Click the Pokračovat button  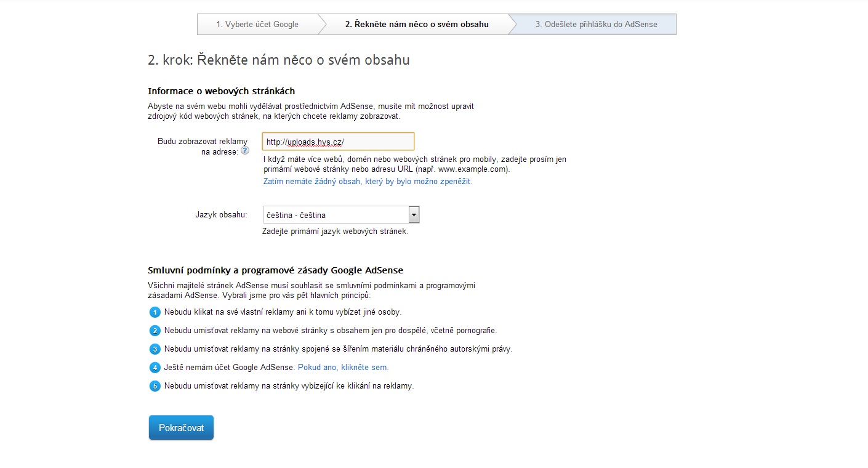point(181,427)
